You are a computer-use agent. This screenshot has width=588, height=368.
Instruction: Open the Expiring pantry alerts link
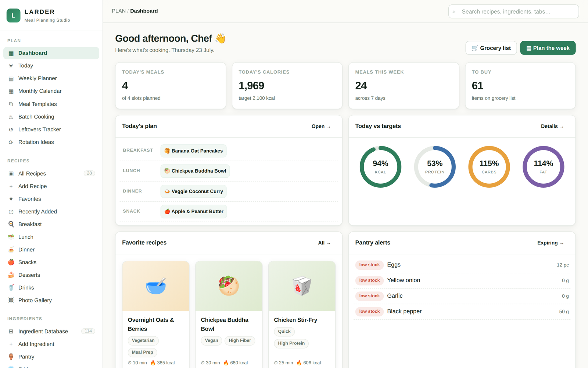click(x=550, y=243)
